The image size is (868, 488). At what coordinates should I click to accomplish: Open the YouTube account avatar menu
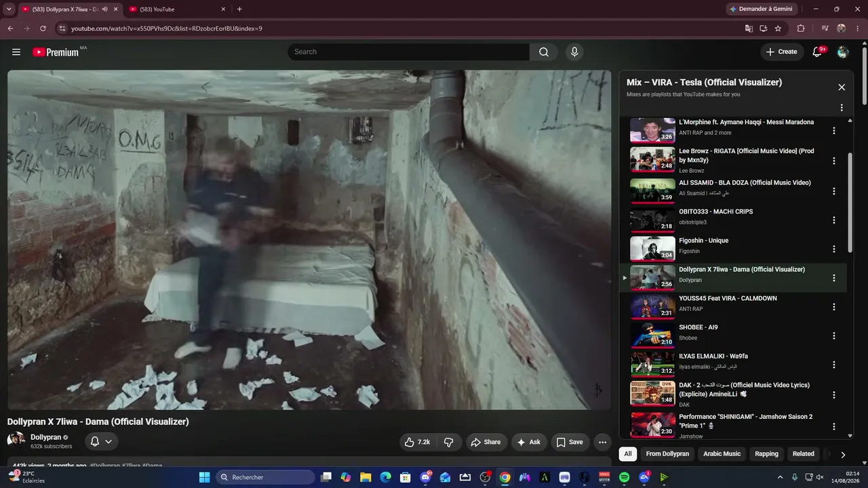pyautogui.click(x=843, y=52)
